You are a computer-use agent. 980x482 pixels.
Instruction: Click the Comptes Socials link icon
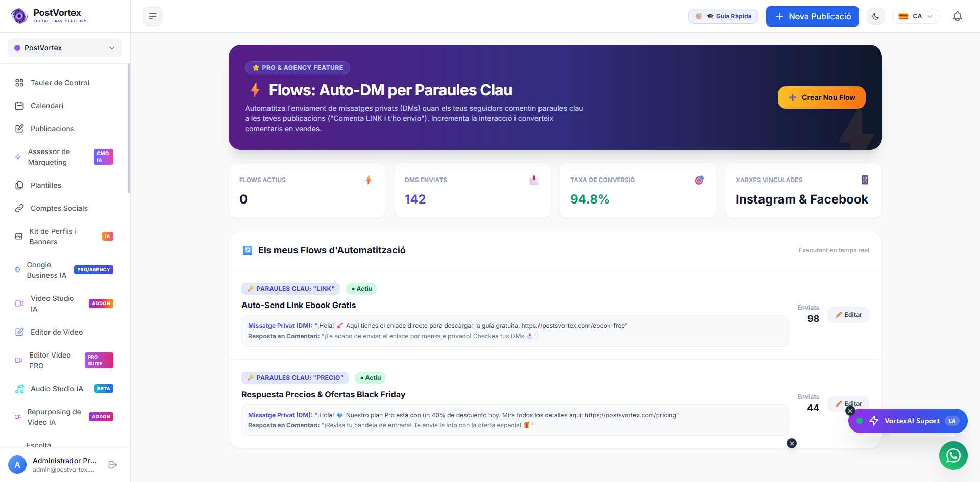point(19,208)
